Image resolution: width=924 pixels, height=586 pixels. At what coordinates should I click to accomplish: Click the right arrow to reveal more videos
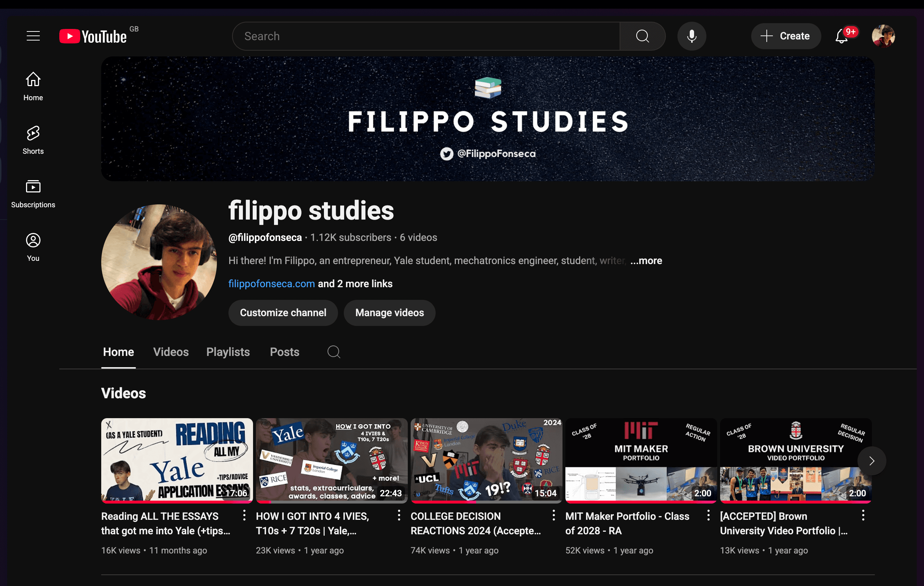pos(872,461)
